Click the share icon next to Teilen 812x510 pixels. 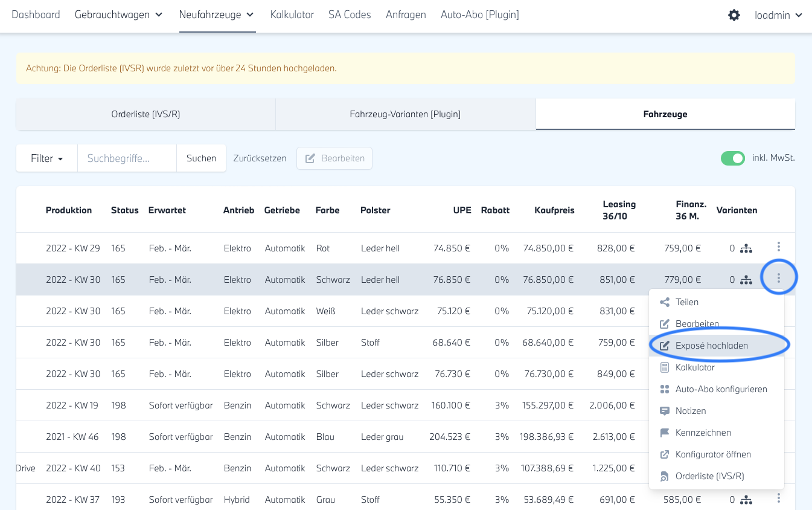point(665,302)
